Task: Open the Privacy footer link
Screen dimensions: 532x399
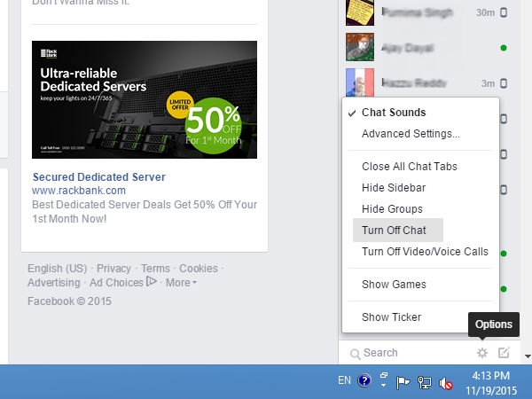Action: (113, 269)
